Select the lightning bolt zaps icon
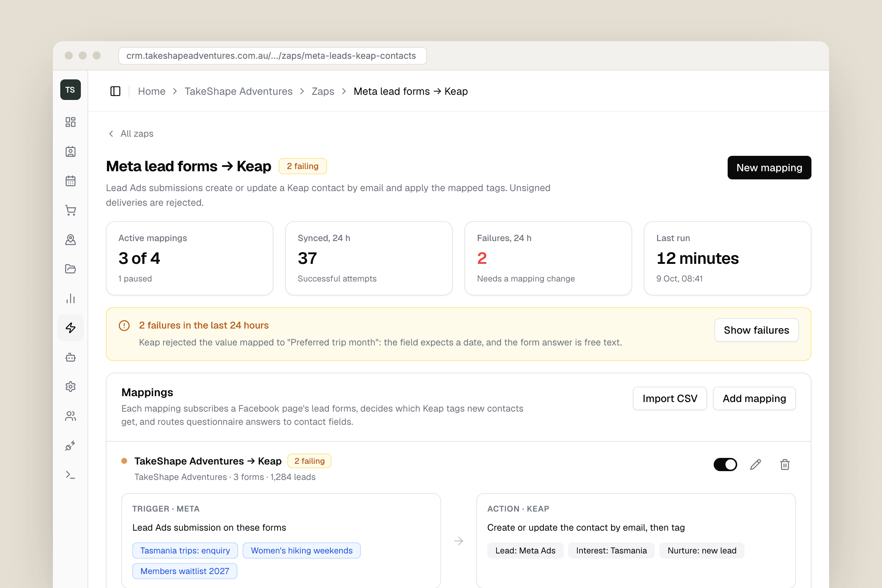 (x=71, y=328)
